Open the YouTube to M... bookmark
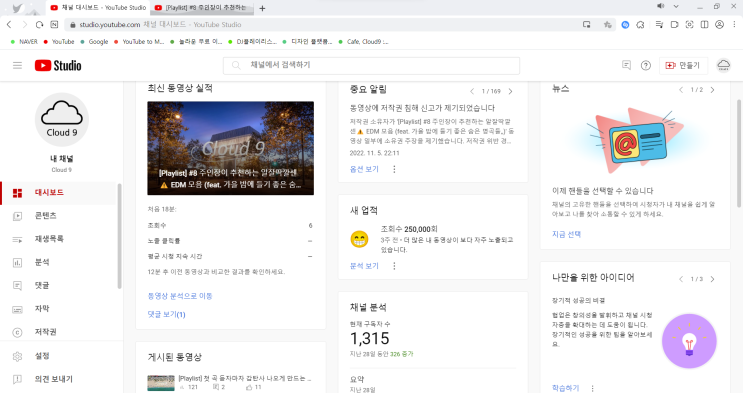Image resolution: width=743 pixels, height=393 pixels. click(x=139, y=42)
